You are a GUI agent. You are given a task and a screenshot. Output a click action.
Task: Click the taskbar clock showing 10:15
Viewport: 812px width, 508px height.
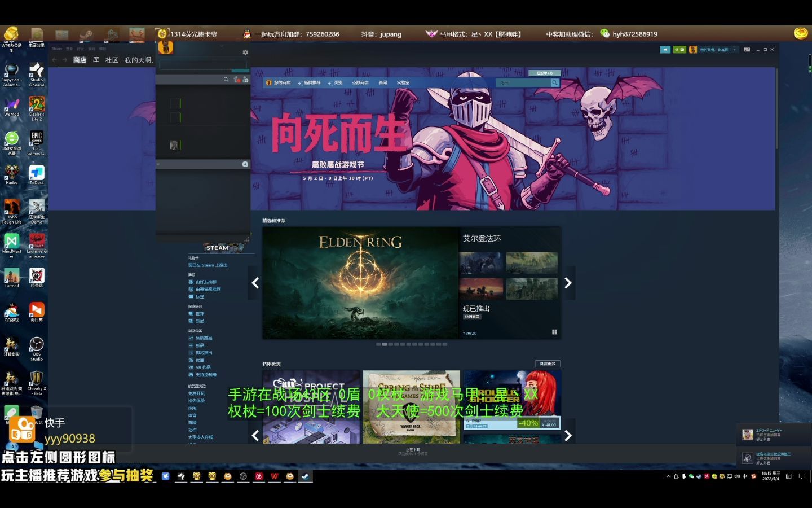770,476
